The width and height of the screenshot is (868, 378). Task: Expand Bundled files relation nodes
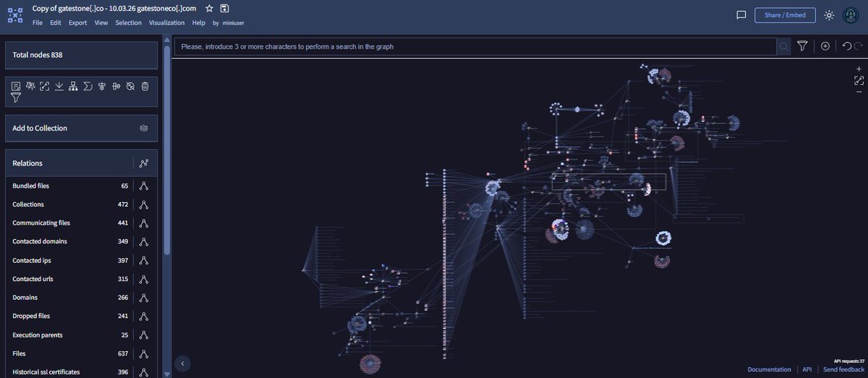click(144, 186)
